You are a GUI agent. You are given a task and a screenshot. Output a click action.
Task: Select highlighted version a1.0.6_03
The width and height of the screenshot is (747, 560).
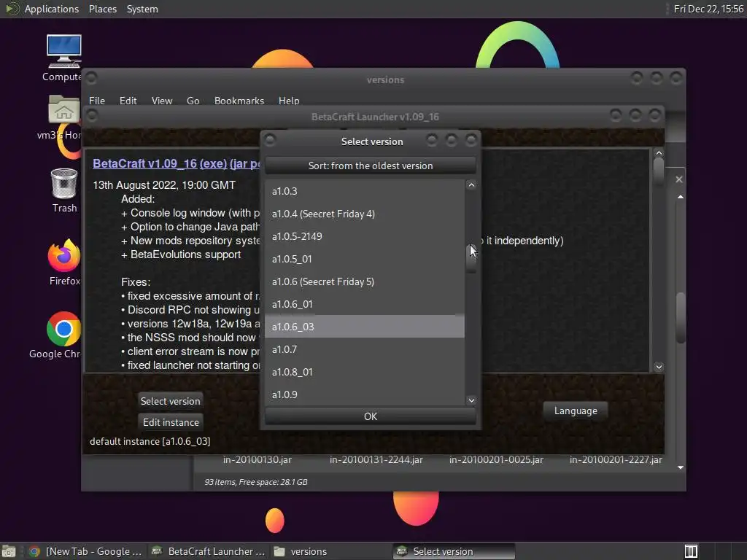click(x=365, y=327)
